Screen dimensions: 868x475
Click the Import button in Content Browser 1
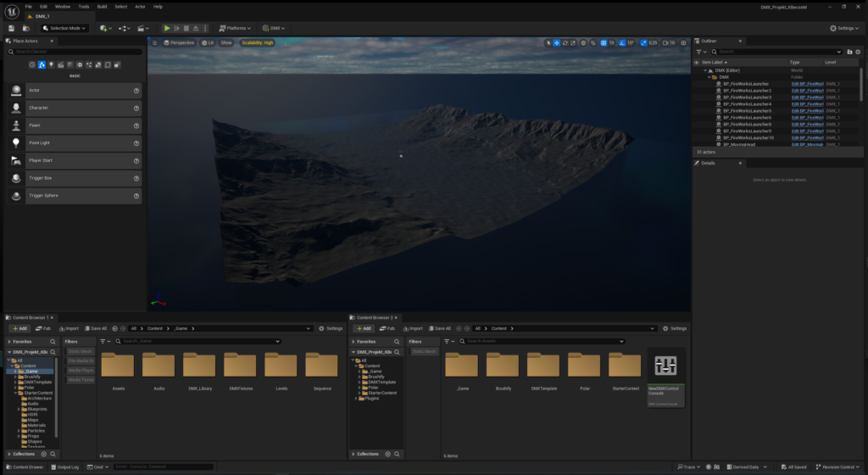70,328
